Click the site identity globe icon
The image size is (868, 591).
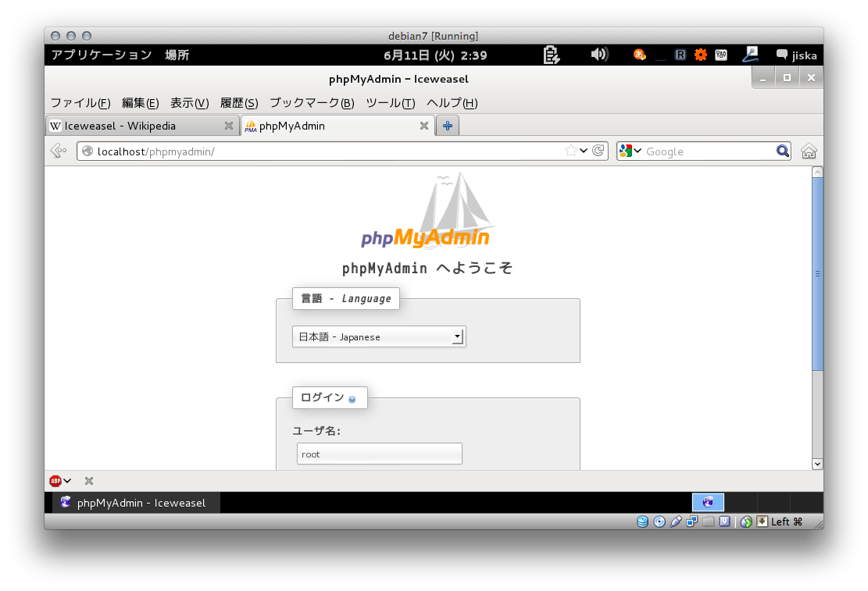[x=87, y=151]
